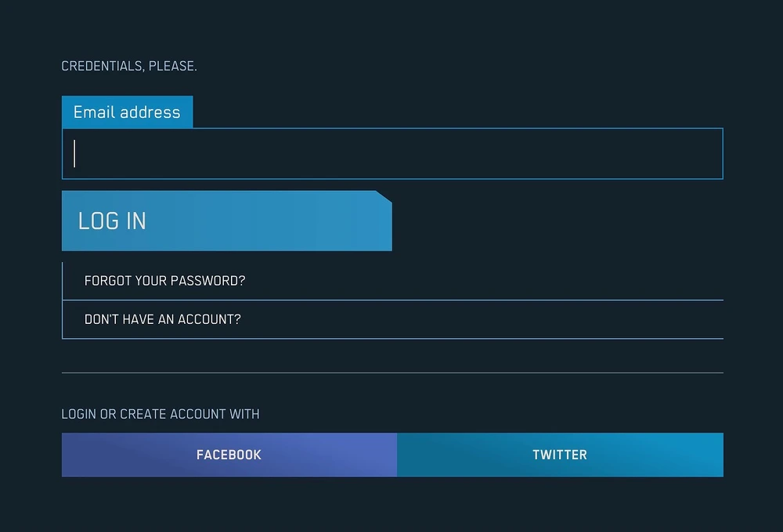The image size is (783, 532).
Task: Click the Credentials, Please heading text
Action: click(x=129, y=66)
